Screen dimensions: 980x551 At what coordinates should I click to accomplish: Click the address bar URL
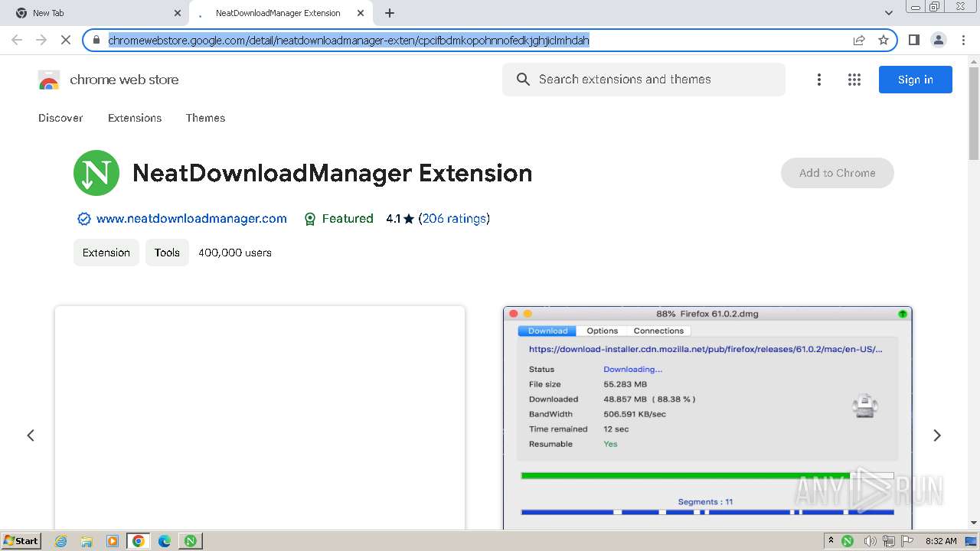click(348, 40)
